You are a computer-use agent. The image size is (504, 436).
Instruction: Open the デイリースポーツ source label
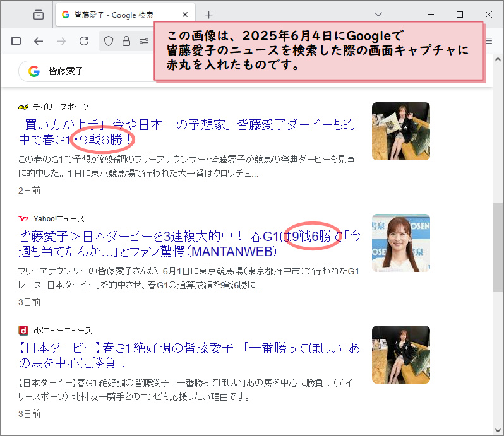pyautogui.click(x=61, y=107)
